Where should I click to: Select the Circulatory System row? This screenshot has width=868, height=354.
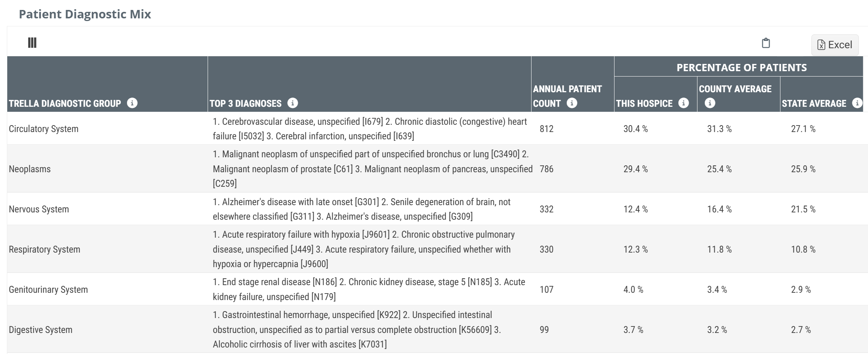pos(44,129)
